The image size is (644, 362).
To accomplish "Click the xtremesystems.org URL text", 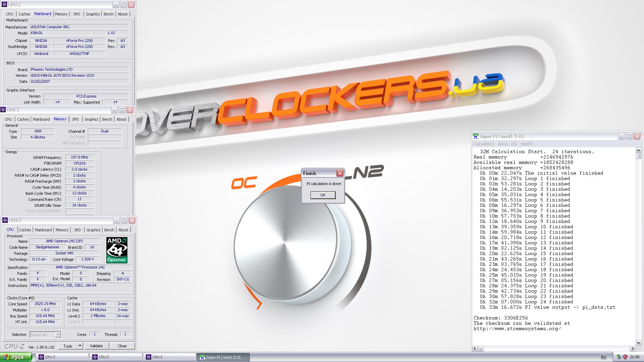I will tap(517, 328).
